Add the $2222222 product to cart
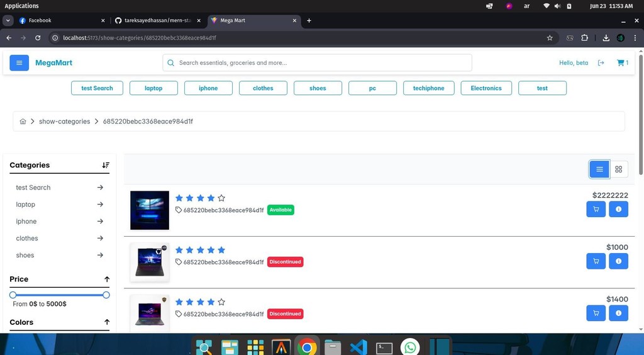The height and width of the screenshot is (355, 644). (x=596, y=209)
